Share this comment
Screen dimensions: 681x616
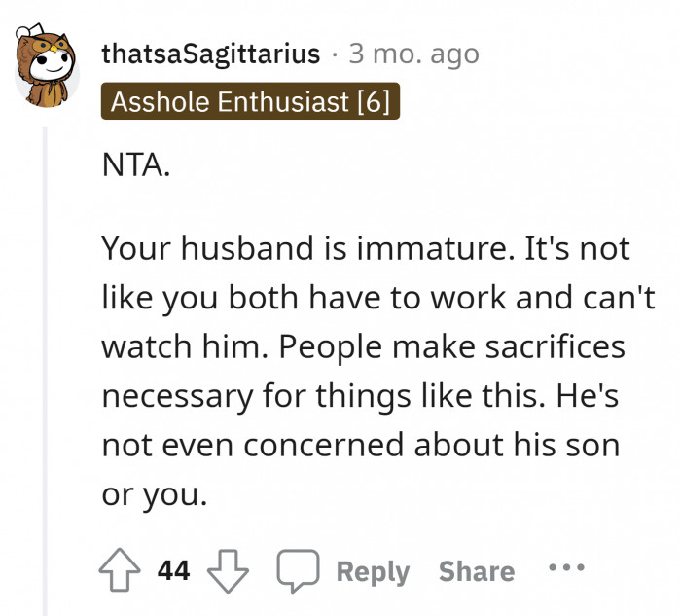coord(476,571)
